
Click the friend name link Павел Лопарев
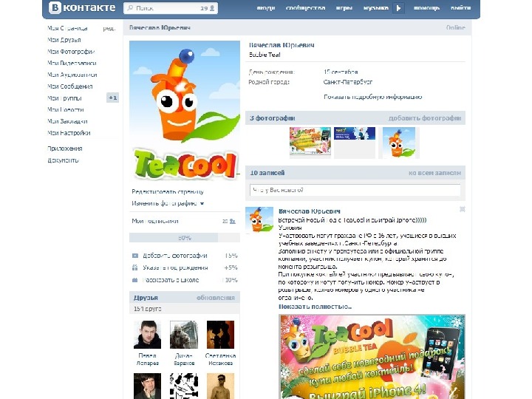pyautogui.click(x=147, y=359)
